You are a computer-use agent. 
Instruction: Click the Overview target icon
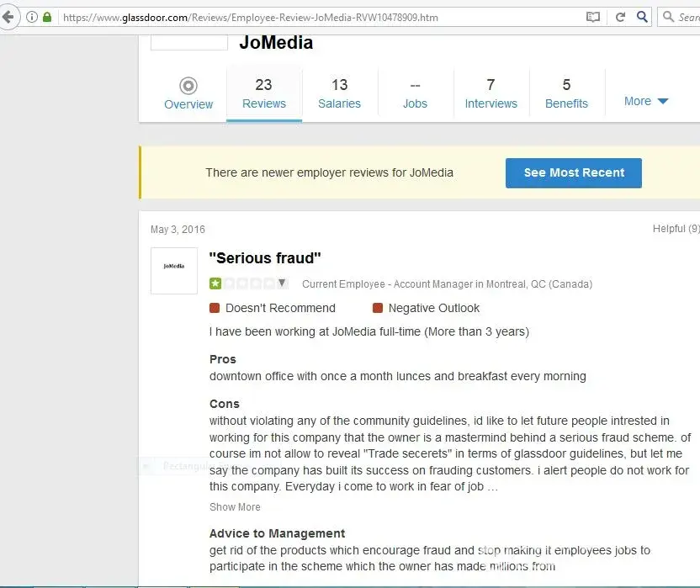tap(188, 85)
